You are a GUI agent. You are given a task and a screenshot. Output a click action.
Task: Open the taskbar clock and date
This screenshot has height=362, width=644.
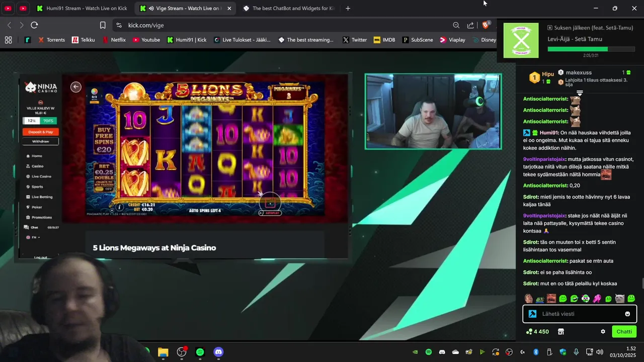[x=623, y=352]
